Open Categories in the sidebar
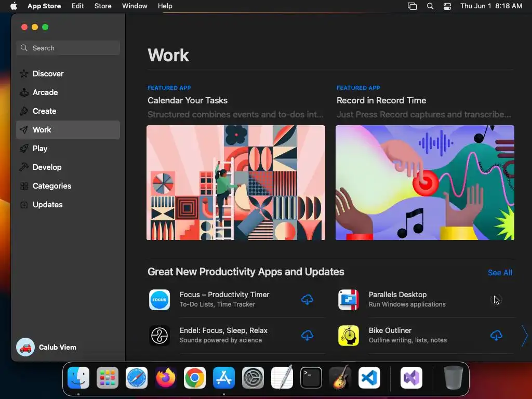This screenshot has height=399, width=532. point(68,185)
